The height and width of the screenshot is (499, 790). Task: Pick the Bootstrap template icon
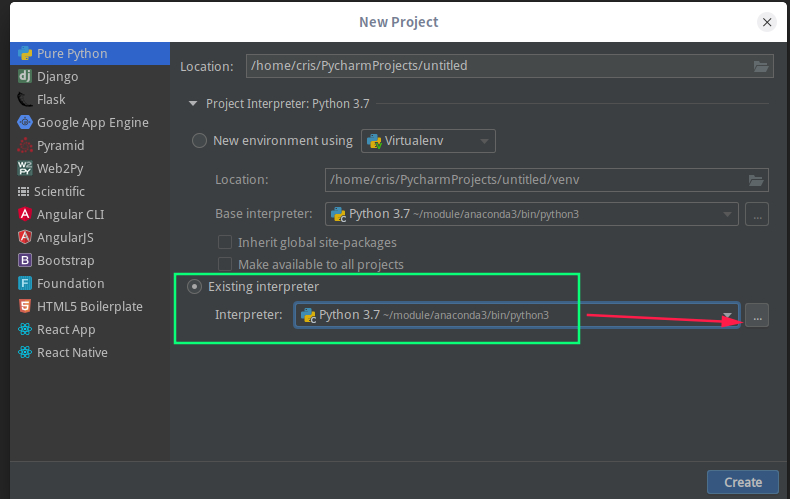click(25, 260)
